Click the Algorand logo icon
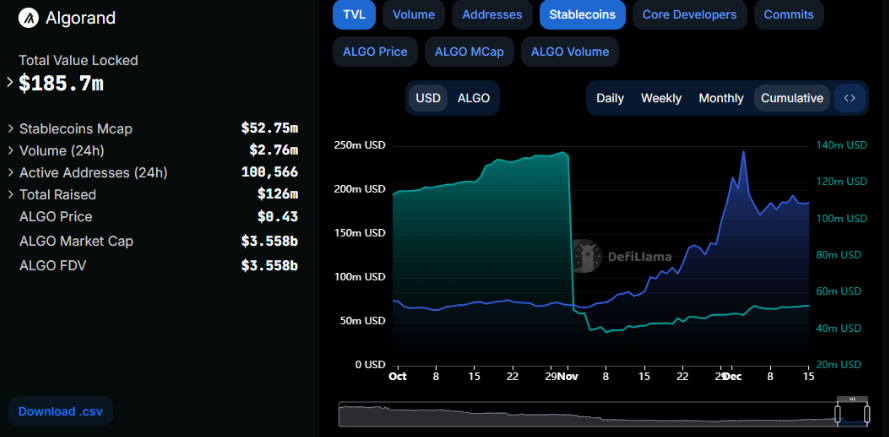Viewport: 889px width, 437px height. 28,17
